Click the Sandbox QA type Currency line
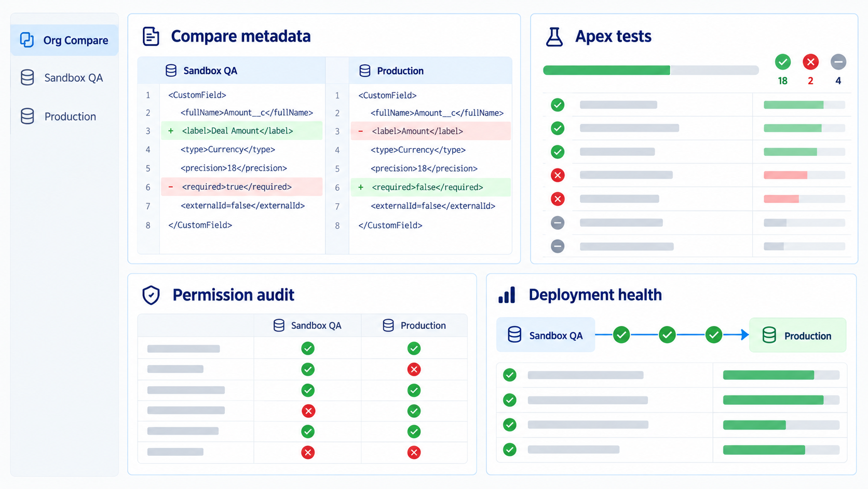This screenshot has height=489, width=868. pyautogui.click(x=228, y=150)
